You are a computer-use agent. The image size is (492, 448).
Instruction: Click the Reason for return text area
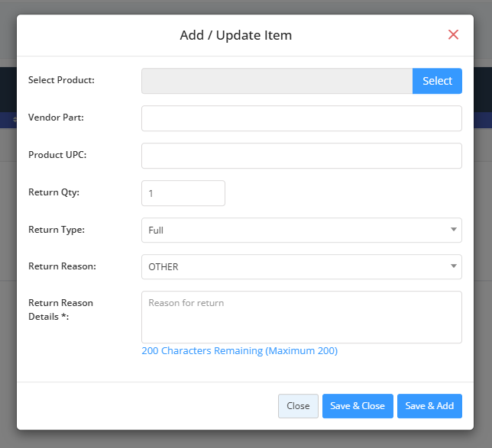pos(302,317)
